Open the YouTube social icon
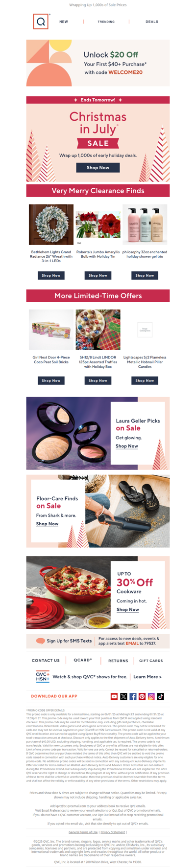Screen dimensions: 196x868 point(114,696)
